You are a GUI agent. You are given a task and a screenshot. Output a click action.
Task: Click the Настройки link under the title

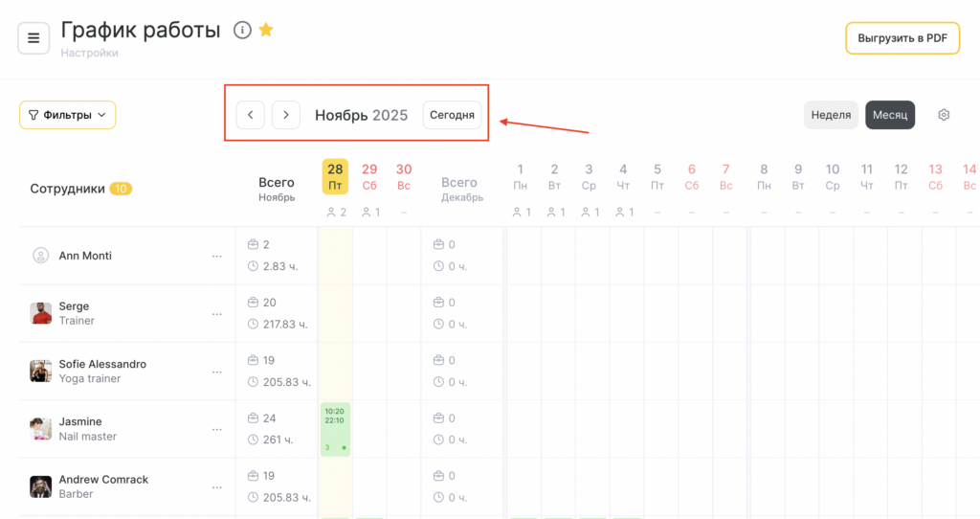89,54
